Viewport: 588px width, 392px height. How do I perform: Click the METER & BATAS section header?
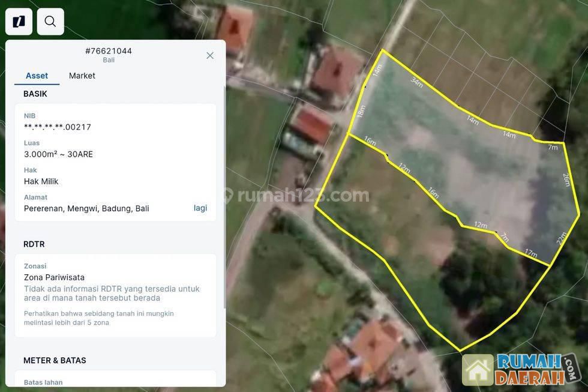[55, 360]
